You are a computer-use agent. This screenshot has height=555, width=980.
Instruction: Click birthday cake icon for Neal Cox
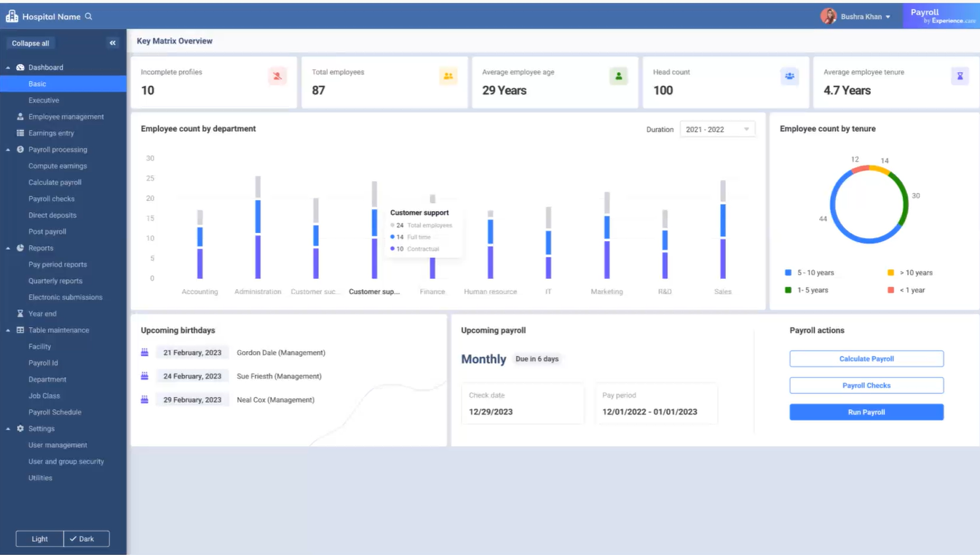(144, 399)
